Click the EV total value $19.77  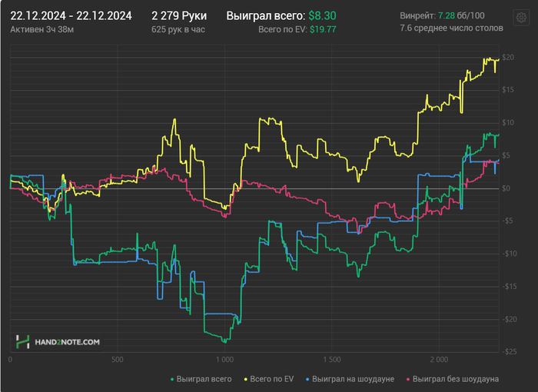click(323, 29)
